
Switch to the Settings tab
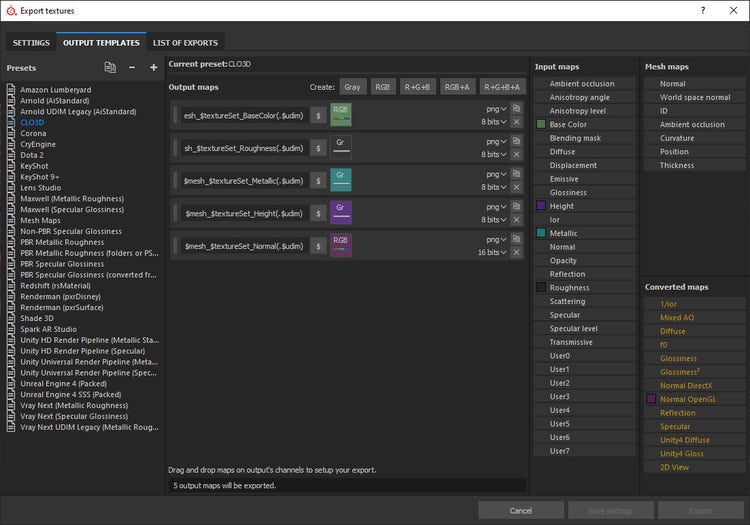pyautogui.click(x=31, y=43)
